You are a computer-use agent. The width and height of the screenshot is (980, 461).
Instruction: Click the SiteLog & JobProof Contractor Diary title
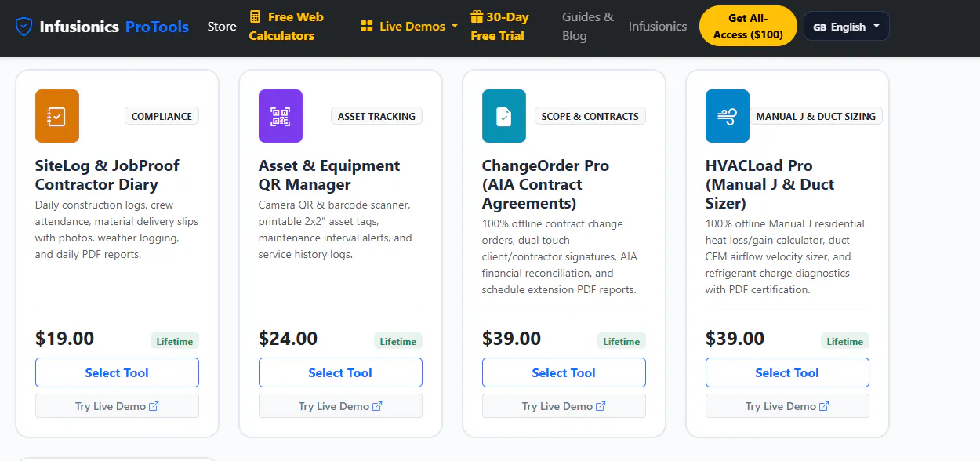(x=107, y=175)
